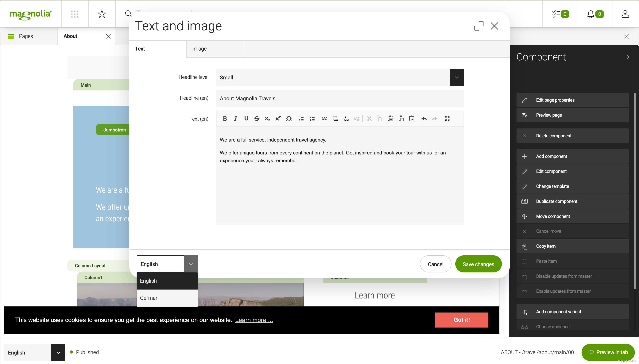Maximize the rich text editor
639x364 pixels.
447,119
